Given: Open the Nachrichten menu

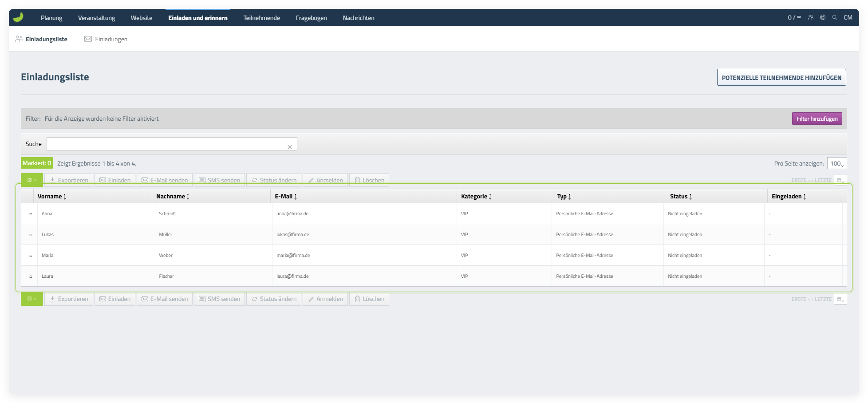Looking at the screenshot, I should click(359, 18).
